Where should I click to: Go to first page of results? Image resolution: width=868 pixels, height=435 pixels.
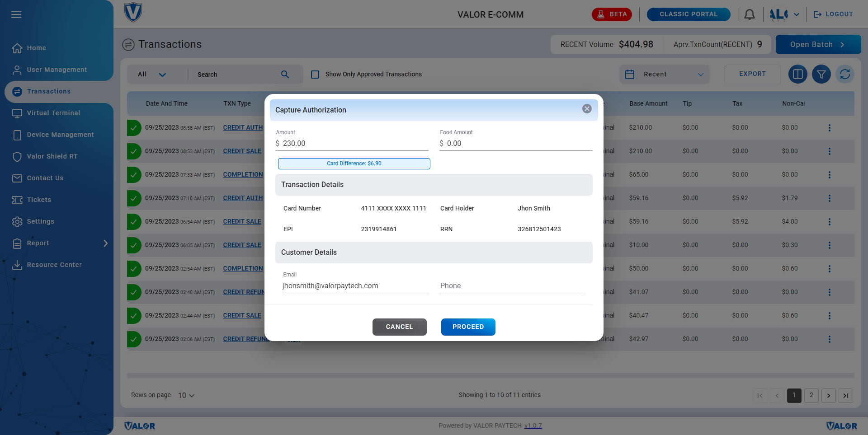coord(760,396)
